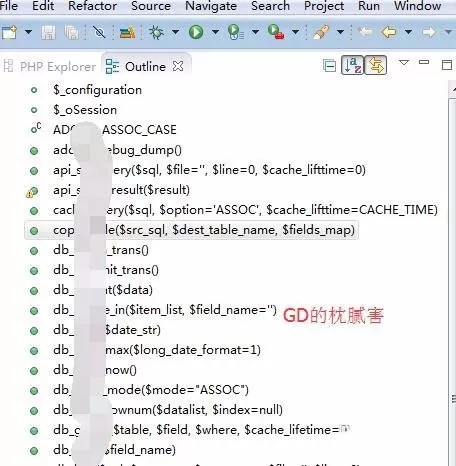Expand the Run dropdown arrow
The height and width of the screenshot is (466, 456).
click(215, 32)
